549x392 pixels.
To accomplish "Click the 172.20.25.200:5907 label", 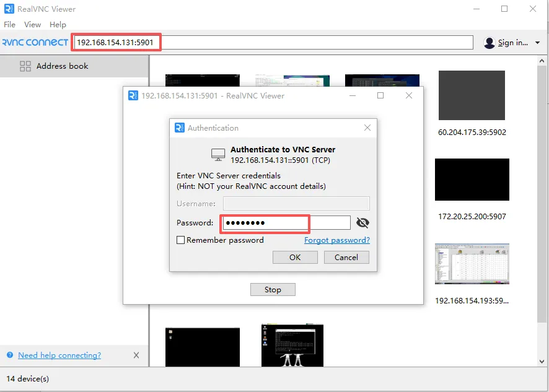I will tap(472, 216).
